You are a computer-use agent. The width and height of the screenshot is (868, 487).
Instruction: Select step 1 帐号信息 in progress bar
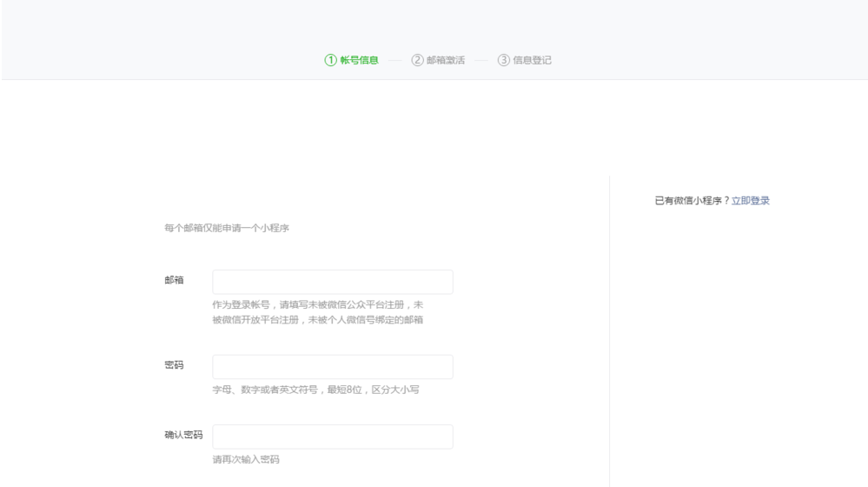352,60
